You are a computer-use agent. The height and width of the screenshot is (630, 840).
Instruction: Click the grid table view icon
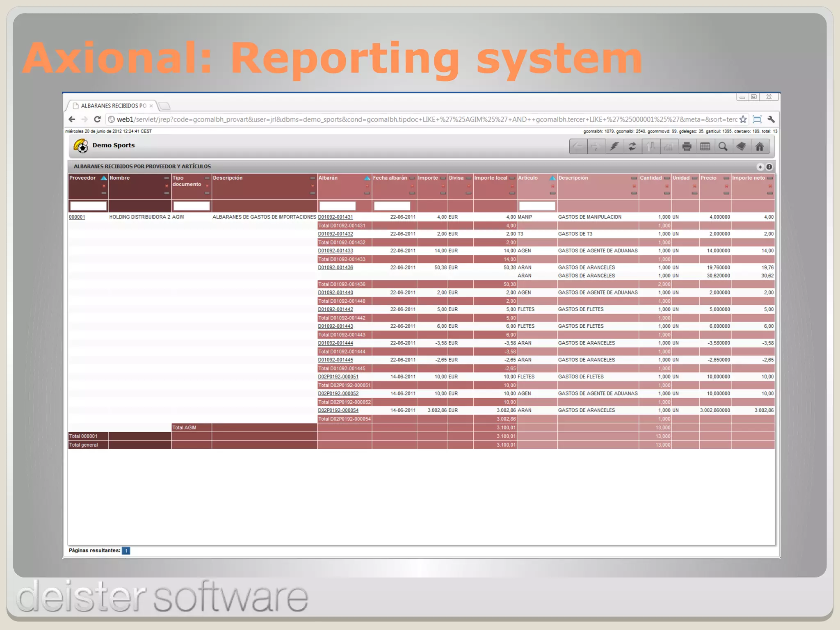705,146
